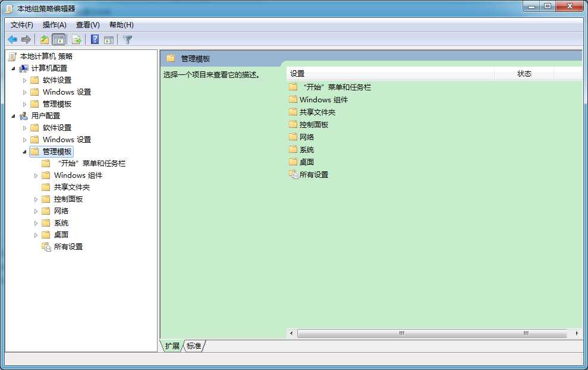Click the 设置 column header
Screen dimensions: 588x370
(x=297, y=73)
